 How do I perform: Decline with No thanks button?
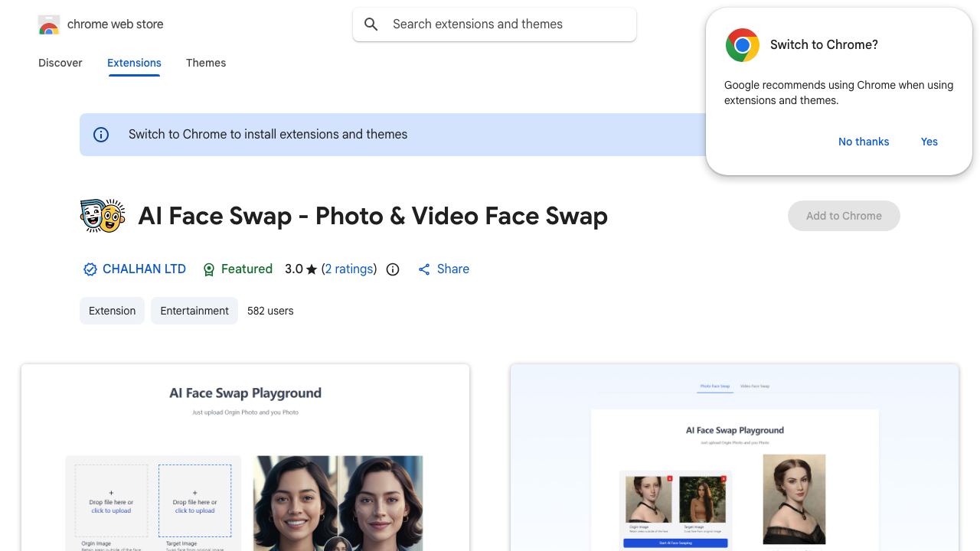tap(864, 142)
